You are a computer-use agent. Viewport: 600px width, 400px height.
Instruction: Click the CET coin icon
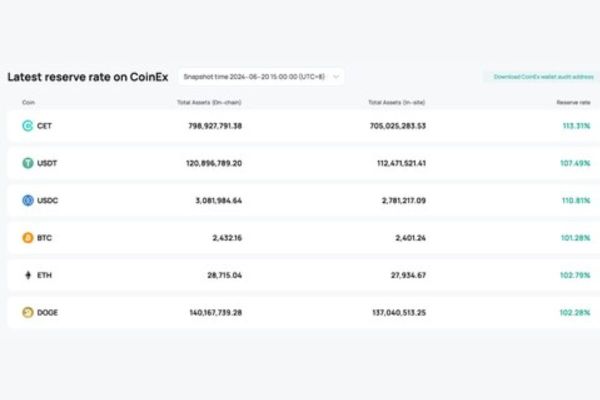coord(28,126)
